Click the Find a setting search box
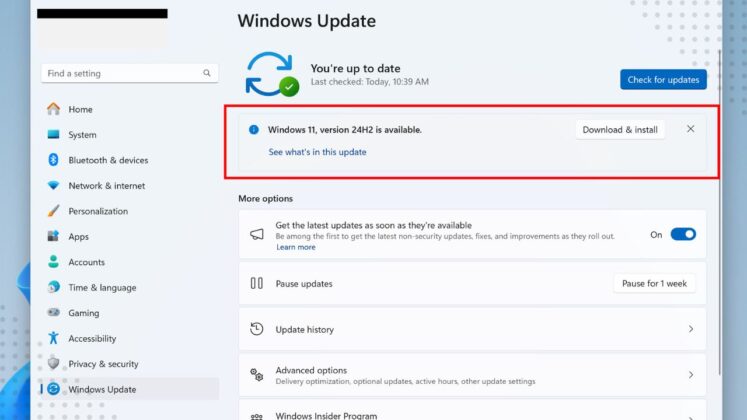The image size is (747, 420). [130, 73]
